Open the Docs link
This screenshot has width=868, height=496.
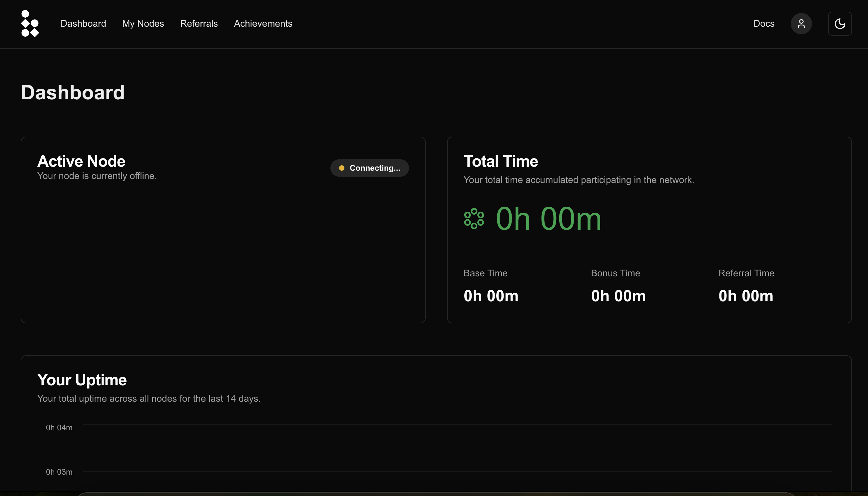coord(763,24)
